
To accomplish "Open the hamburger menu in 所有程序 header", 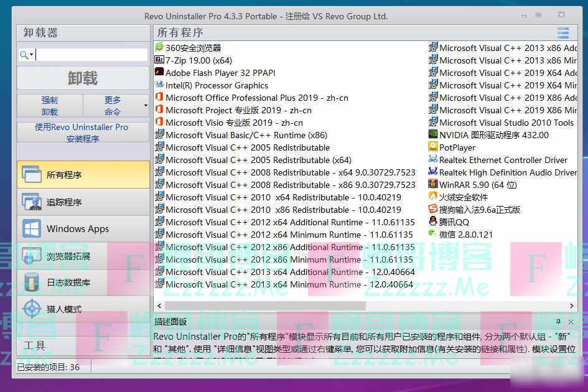I will pos(563,33).
